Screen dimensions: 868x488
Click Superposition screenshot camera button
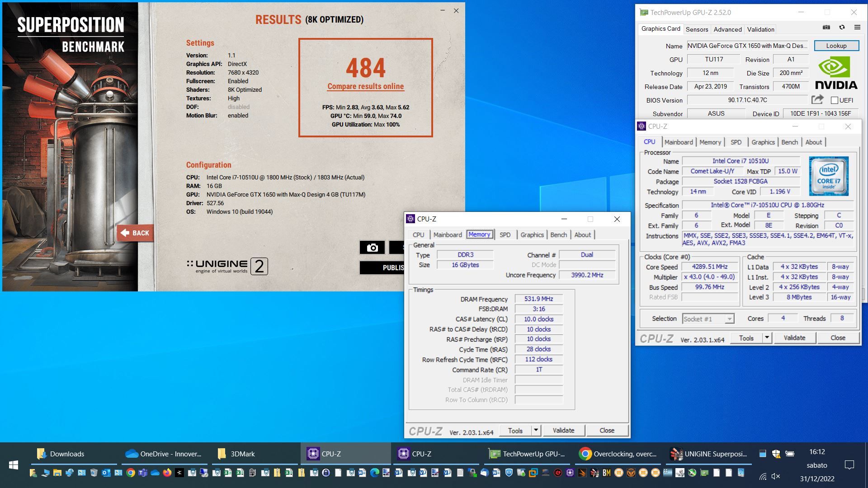[x=372, y=247]
